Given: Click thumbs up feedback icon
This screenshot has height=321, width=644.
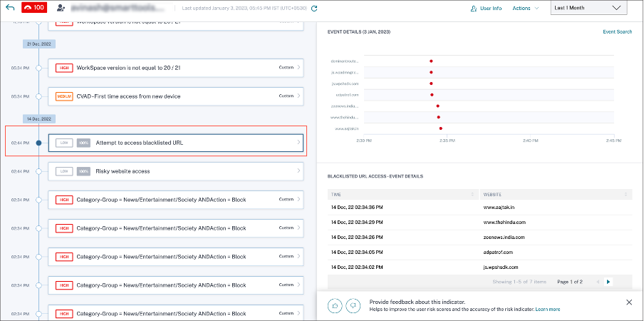Looking at the screenshot, I should coord(335,305).
